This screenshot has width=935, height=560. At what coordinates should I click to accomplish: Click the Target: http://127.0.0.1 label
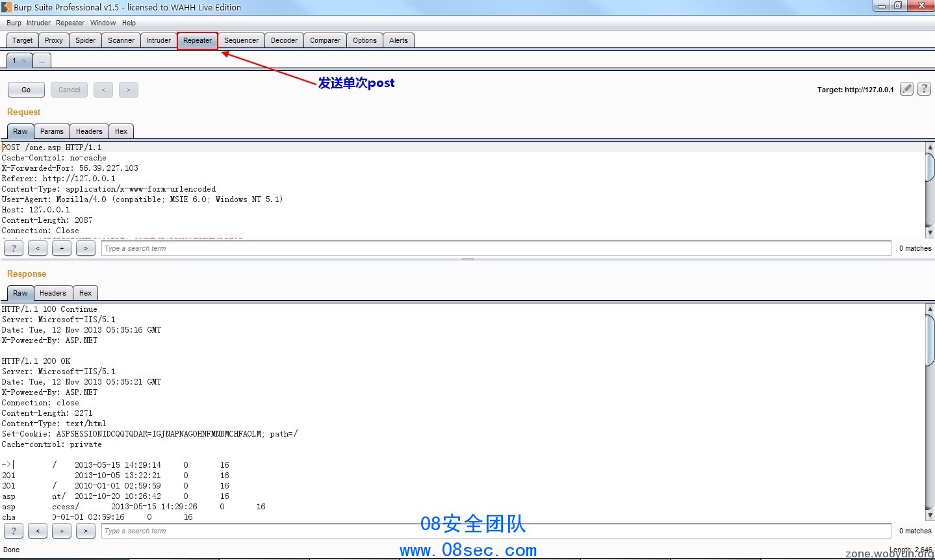pyautogui.click(x=855, y=90)
